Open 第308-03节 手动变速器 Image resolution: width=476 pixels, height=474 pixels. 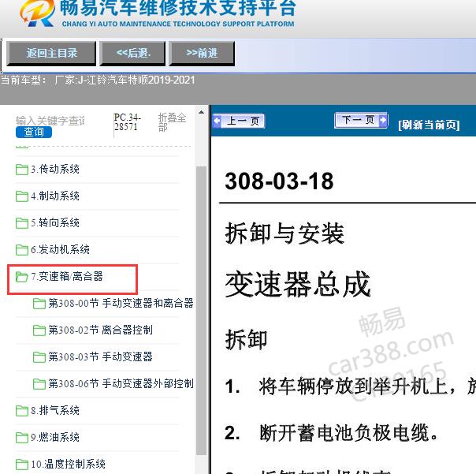[x=101, y=357]
